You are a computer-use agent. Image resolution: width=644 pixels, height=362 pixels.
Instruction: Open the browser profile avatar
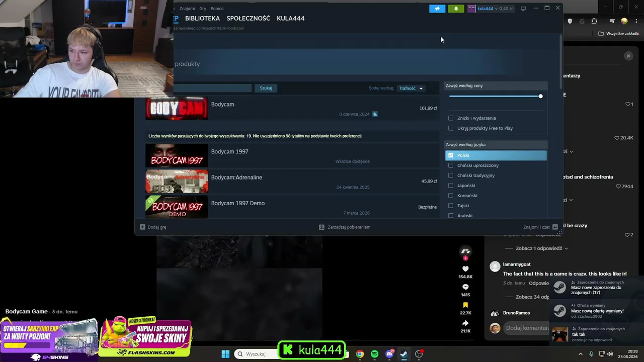click(x=624, y=21)
